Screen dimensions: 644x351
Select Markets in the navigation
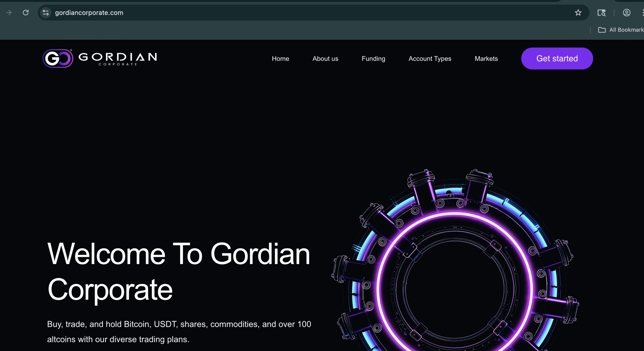tap(486, 59)
